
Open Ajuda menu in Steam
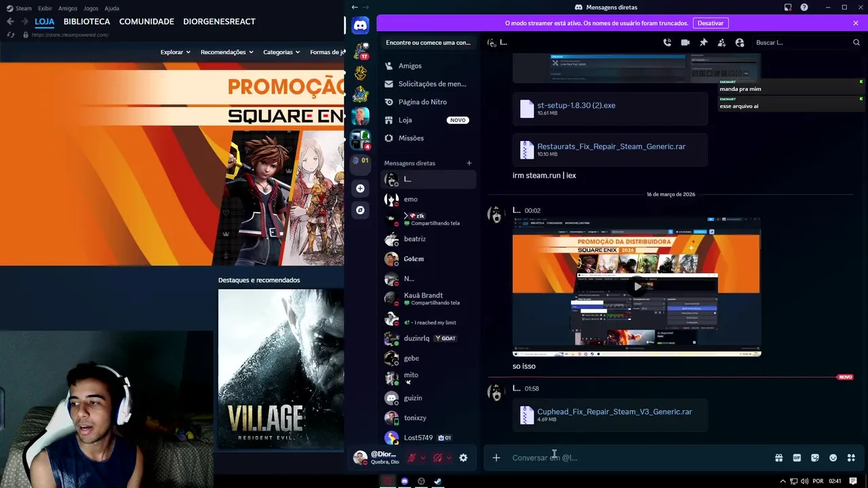coord(112,8)
